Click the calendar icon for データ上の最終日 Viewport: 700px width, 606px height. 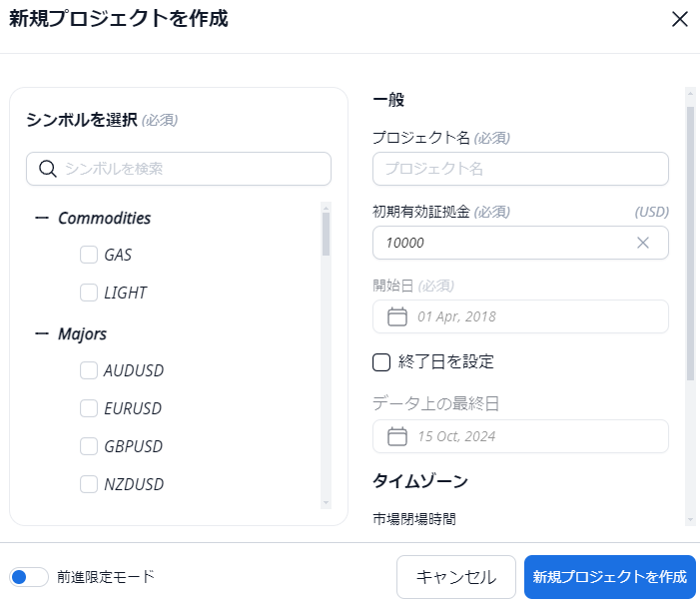pyautogui.click(x=396, y=436)
